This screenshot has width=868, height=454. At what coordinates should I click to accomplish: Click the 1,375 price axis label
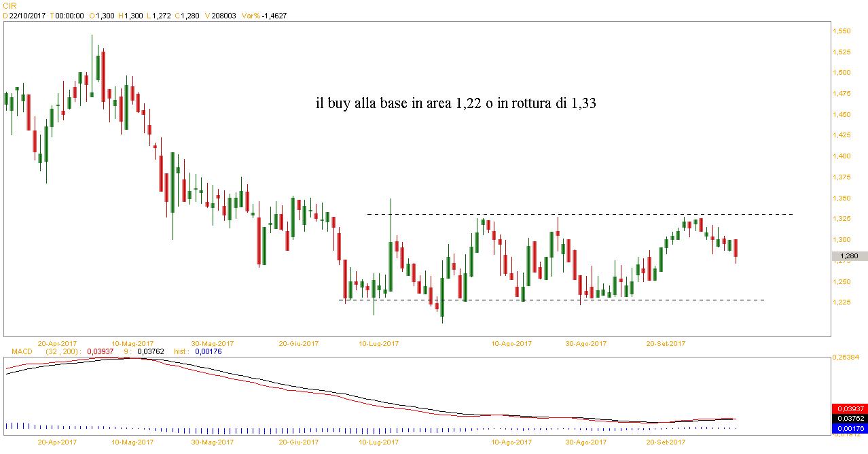point(843,177)
